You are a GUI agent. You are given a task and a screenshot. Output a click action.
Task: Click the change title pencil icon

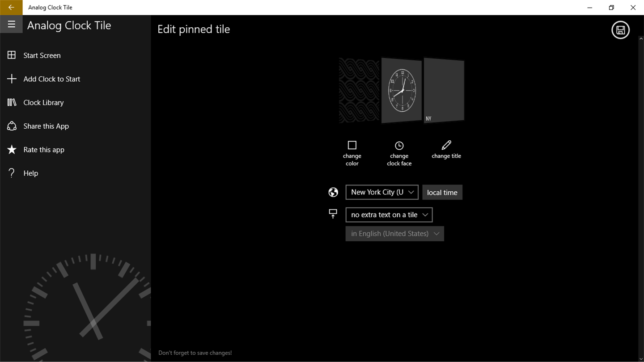[446, 145]
